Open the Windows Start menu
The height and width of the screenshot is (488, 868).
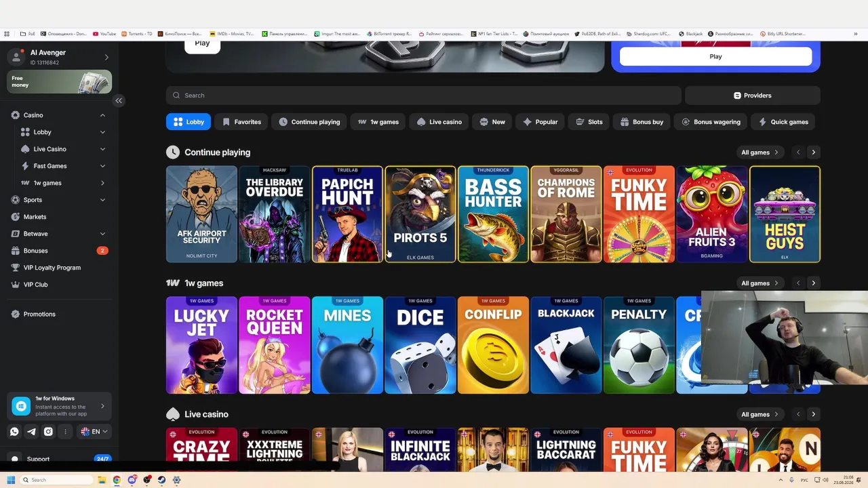pos(11,480)
